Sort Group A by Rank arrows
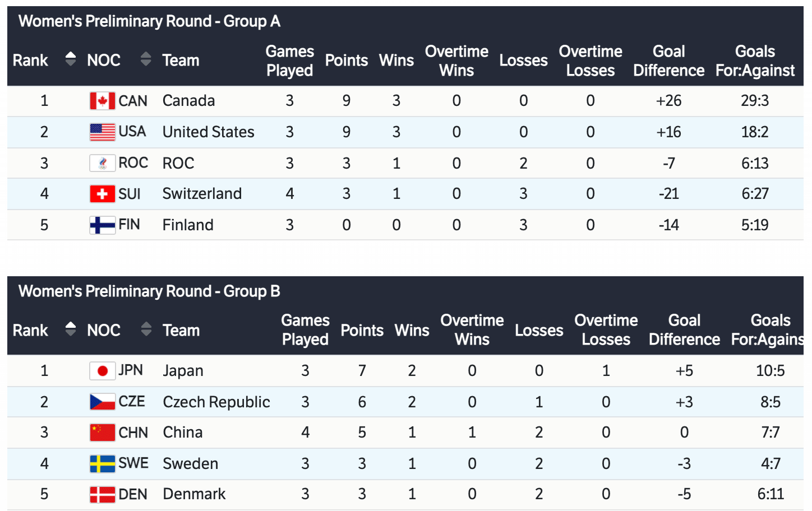The width and height of the screenshot is (812, 511). tap(70, 59)
